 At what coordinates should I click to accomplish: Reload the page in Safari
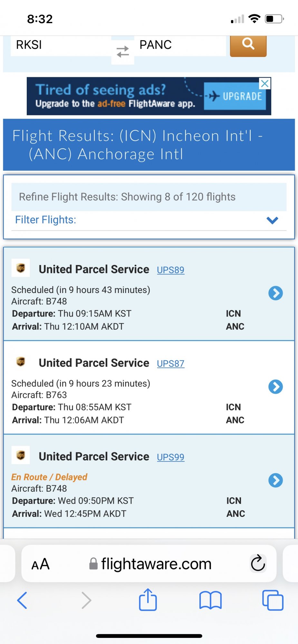tap(258, 563)
